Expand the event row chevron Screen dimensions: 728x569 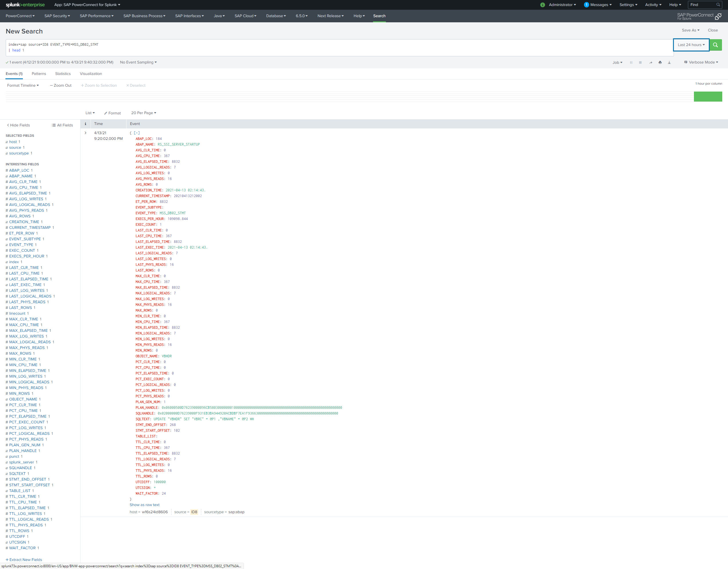pos(85,133)
